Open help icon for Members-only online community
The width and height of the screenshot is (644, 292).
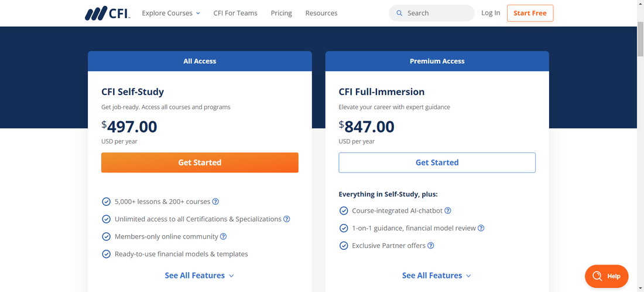click(x=224, y=236)
